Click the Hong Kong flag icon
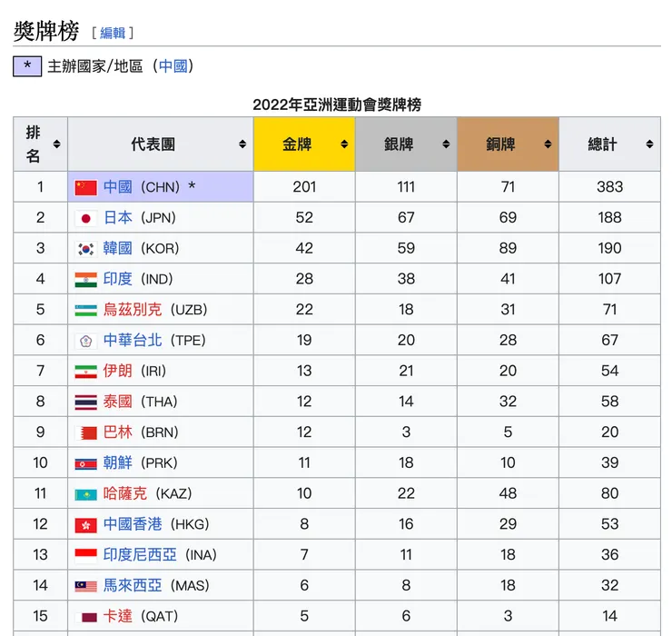The width and height of the screenshot is (672, 636). (85, 525)
